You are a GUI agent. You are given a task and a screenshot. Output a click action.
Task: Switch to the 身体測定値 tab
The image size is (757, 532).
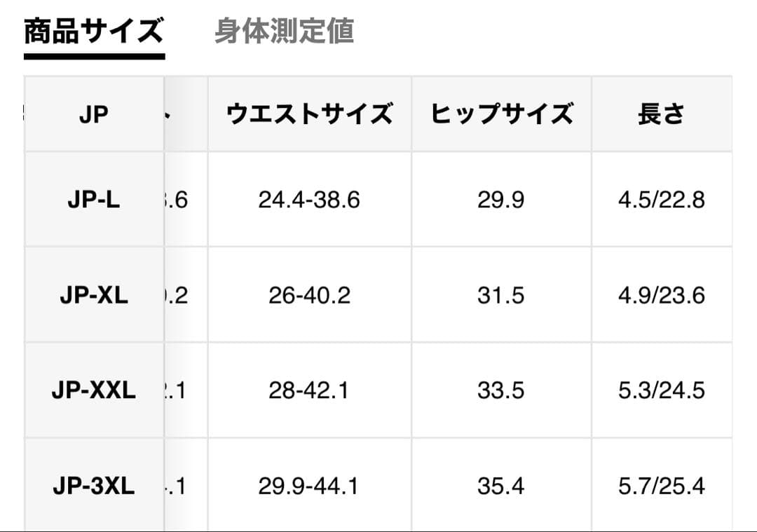[284, 32]
